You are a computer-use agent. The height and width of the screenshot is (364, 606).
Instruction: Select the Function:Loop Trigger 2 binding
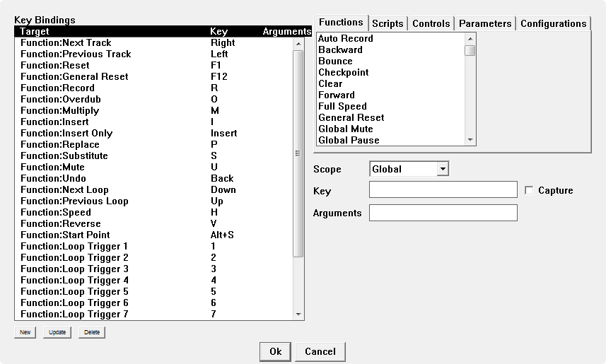click(154, 257)
